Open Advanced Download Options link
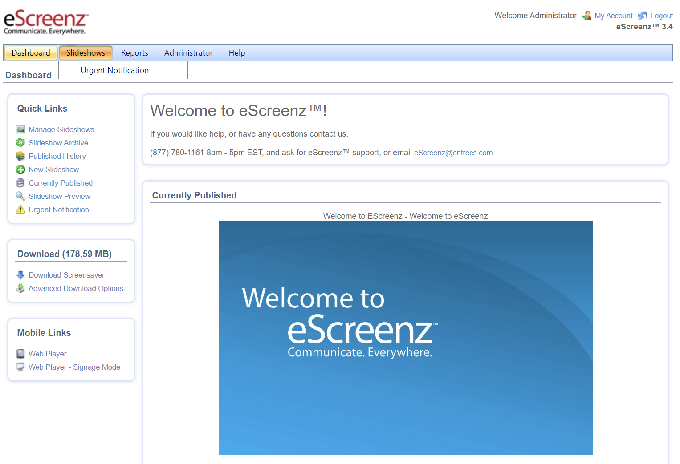 click(x=76, y=288)
